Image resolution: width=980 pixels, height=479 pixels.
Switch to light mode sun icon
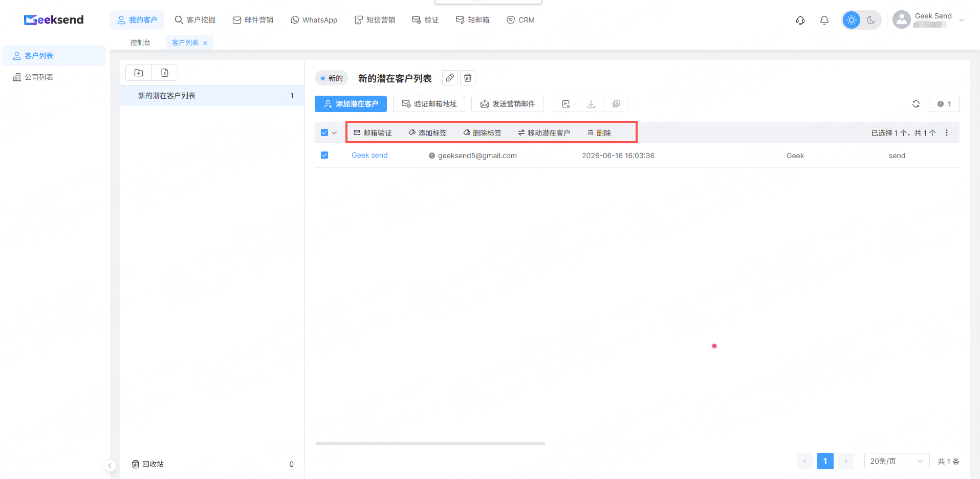point(852,20)
